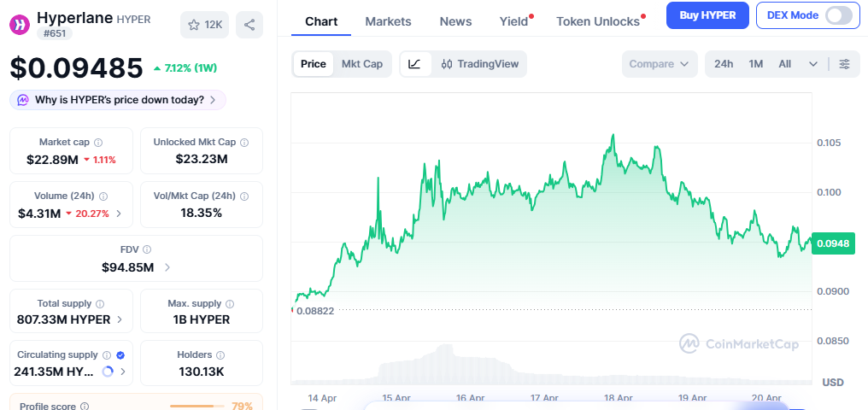Screen dimensions: 868x410
Task: Click Profile score info icon
Action: (85, 406)
